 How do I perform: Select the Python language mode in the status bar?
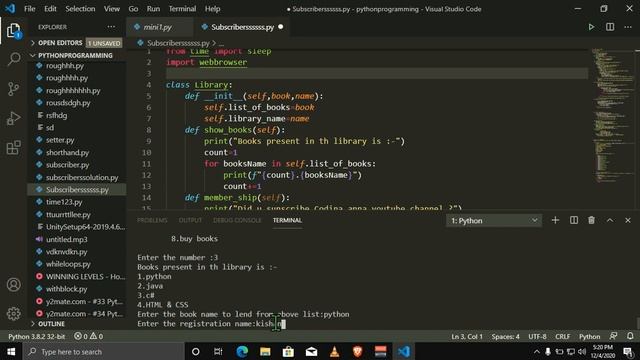tap(589, 336)
